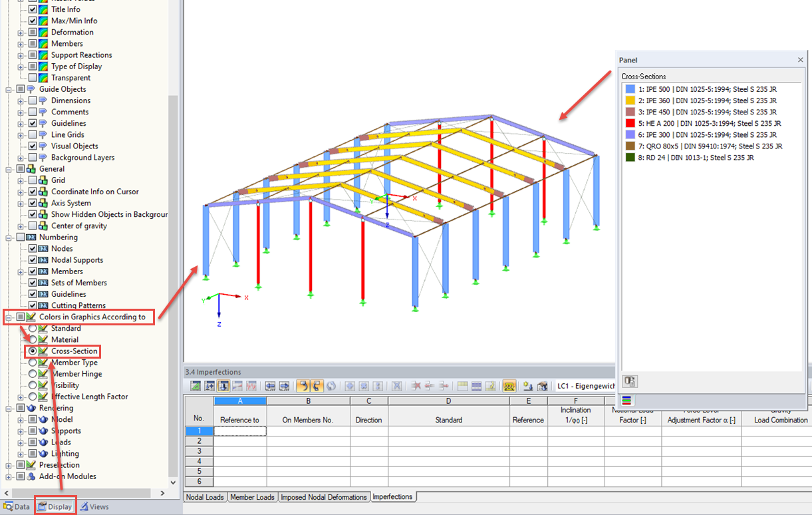Expand the Deformation tree node
This screenshot has width=812, height=515.
click(21, 32)
